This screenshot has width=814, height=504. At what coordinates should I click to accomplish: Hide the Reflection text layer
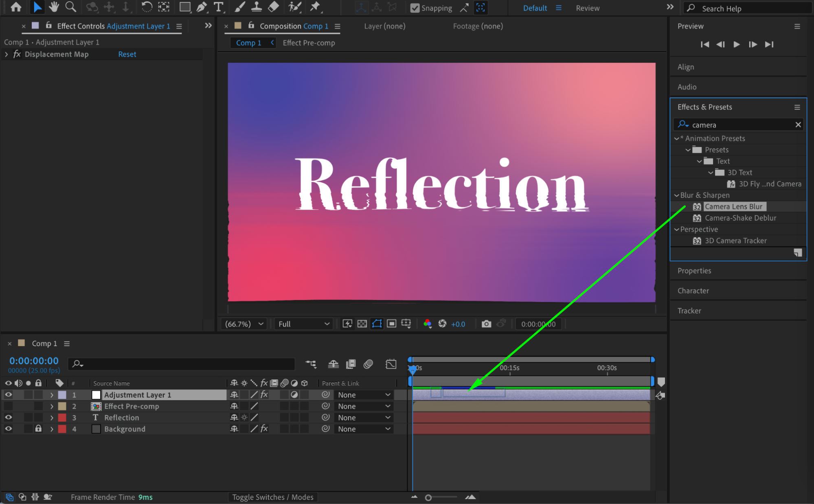8,418
